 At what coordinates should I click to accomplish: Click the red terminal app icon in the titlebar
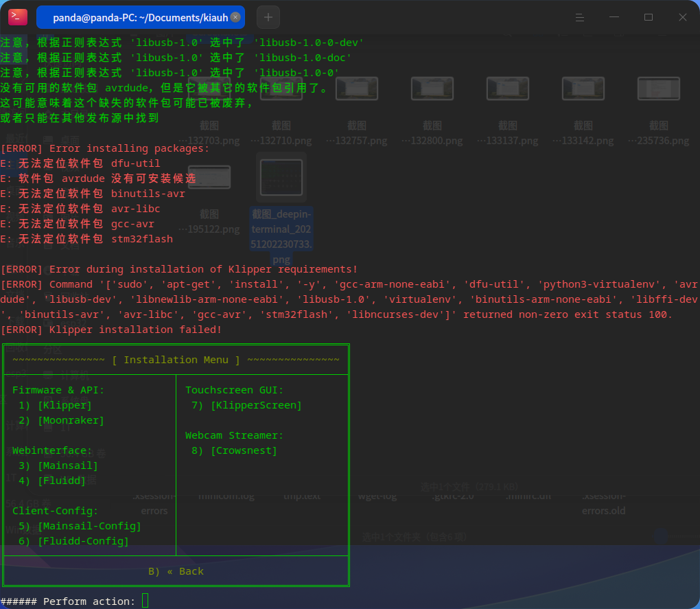(17, 16)
